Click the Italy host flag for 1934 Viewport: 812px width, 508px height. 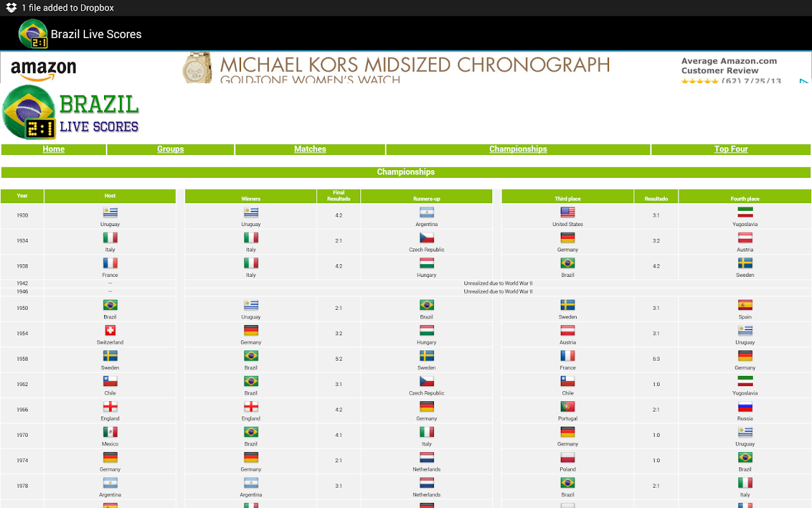110,238
